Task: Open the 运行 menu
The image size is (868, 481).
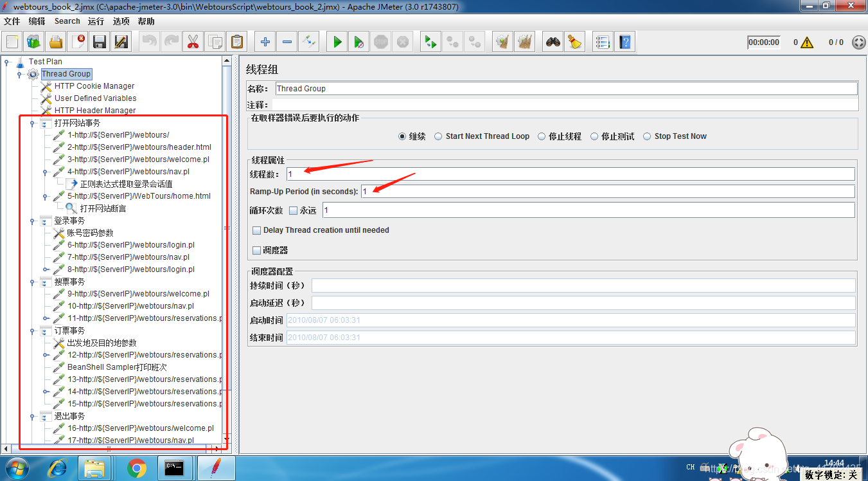Action: click(x=96, y=21)
